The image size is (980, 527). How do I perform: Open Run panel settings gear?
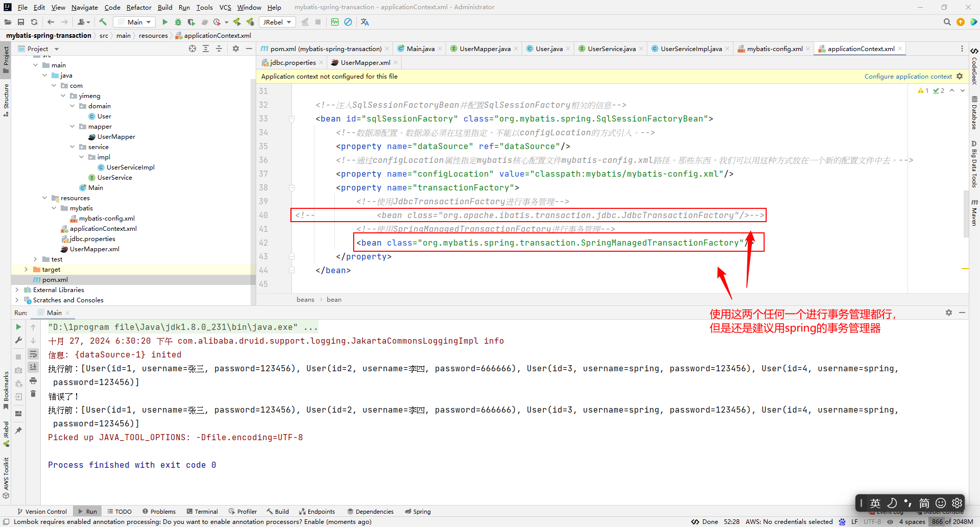point(949,313)
